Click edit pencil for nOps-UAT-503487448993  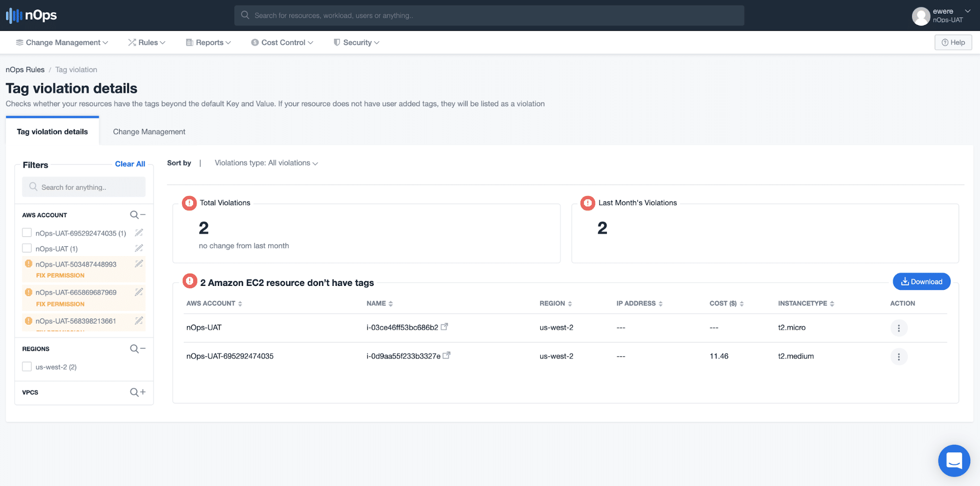[139, 264]
